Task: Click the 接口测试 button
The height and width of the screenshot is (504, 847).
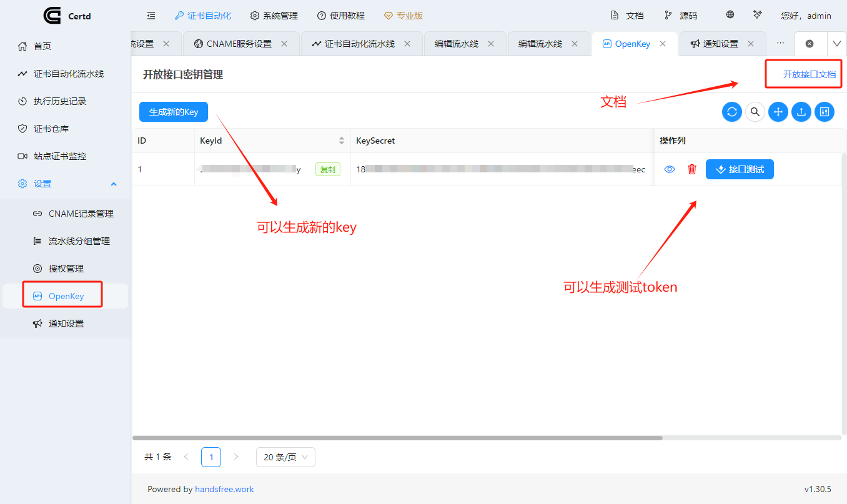Action: (740, 169)
